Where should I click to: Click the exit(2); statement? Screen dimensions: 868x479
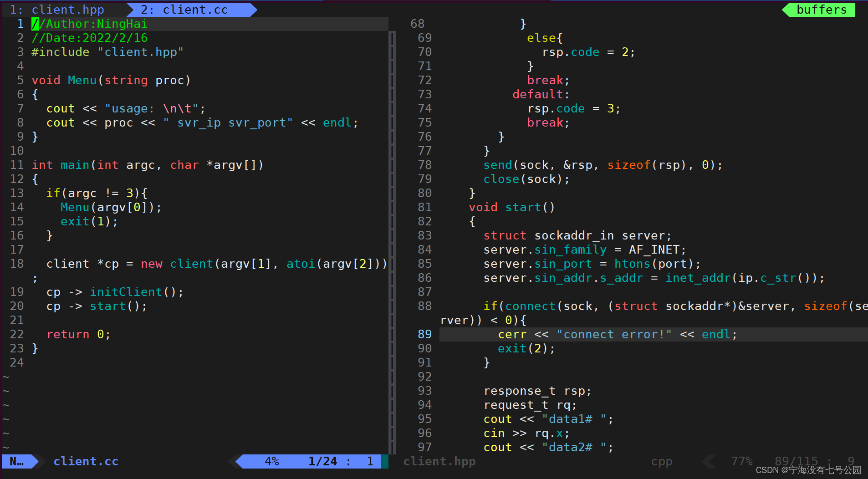click(x=526, y=348)
